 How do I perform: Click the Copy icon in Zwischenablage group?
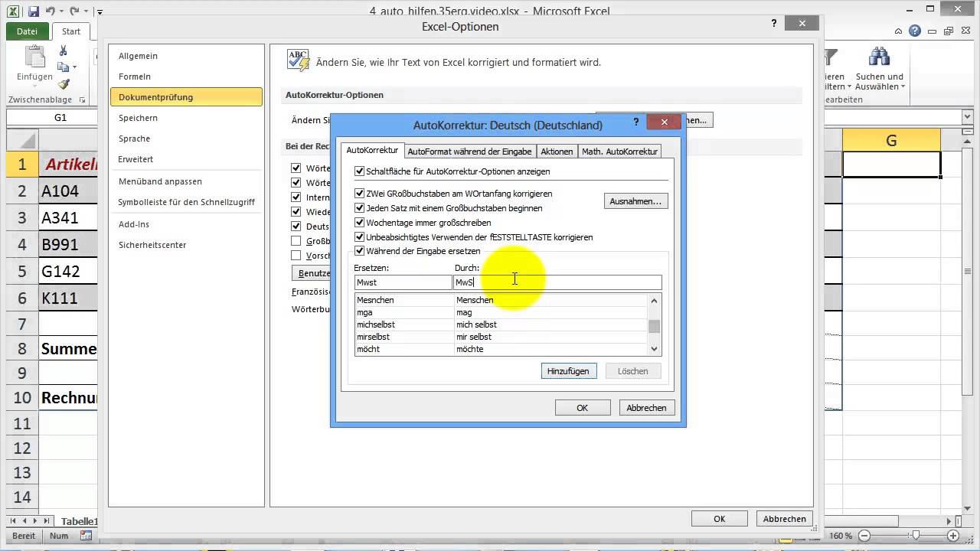[x=64, y=67]
